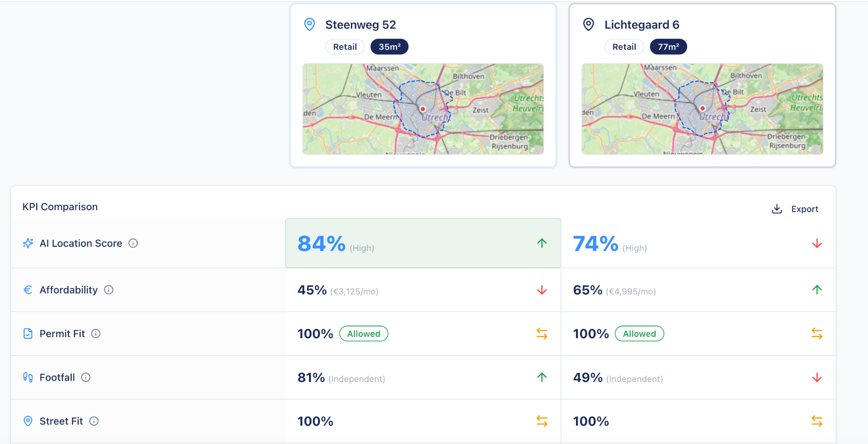Viewport: 868px width, 444px height.
Task: Click the euro icon before Affordability
Action: tap(28, 290)
